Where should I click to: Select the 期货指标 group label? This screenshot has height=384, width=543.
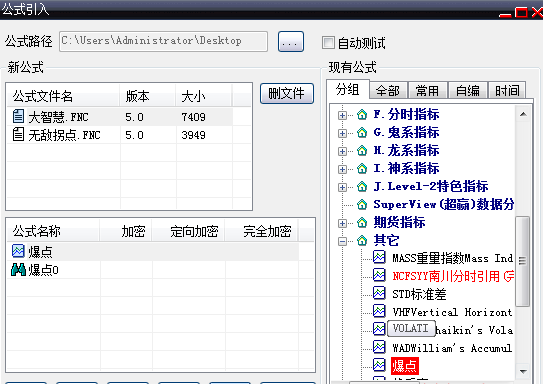click(399, 222)
